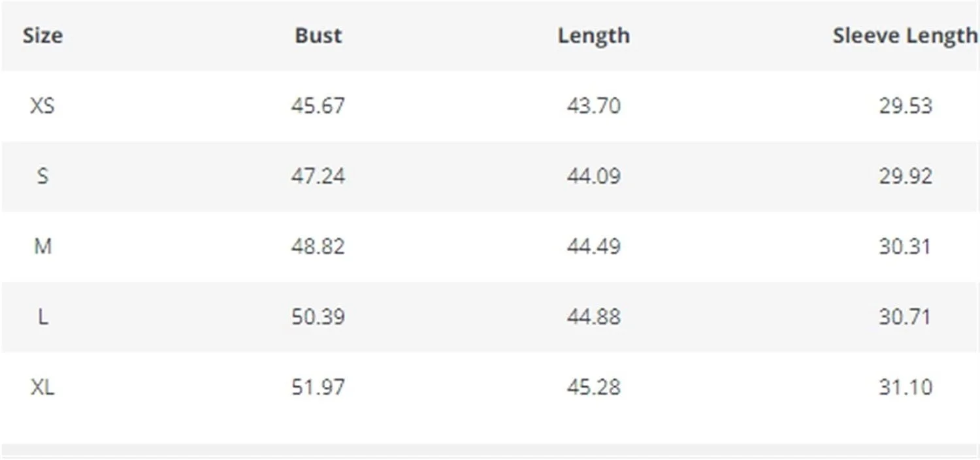Click the Bust column header
Image resolution: width=980 pixels, height=460 pixels.
(x=318, y=35)
